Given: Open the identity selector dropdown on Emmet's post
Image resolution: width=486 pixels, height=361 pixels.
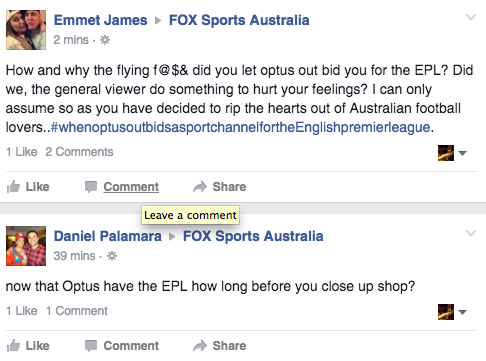Looking at the screenshot, I should click(452, 153).
